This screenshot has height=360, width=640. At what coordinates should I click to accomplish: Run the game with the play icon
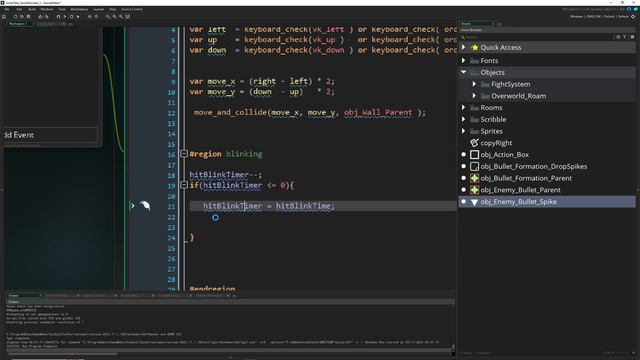[65, 17]
